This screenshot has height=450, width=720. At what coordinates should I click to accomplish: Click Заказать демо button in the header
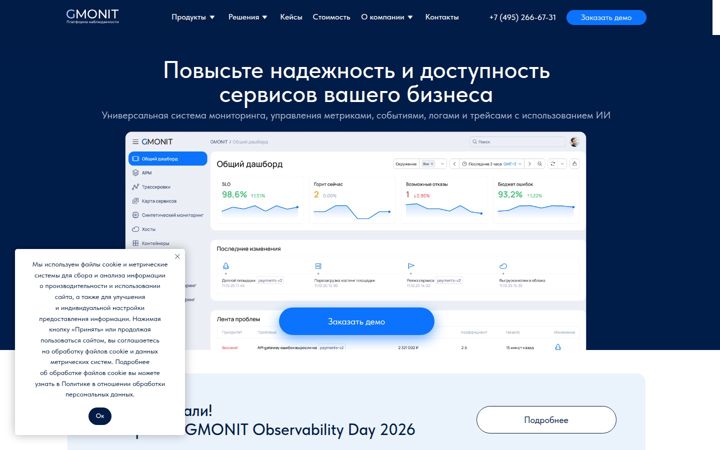click(x=606, y=17)
